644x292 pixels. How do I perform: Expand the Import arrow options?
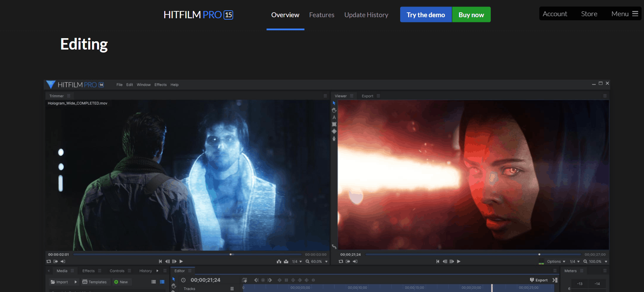click(x=76, y=282)
